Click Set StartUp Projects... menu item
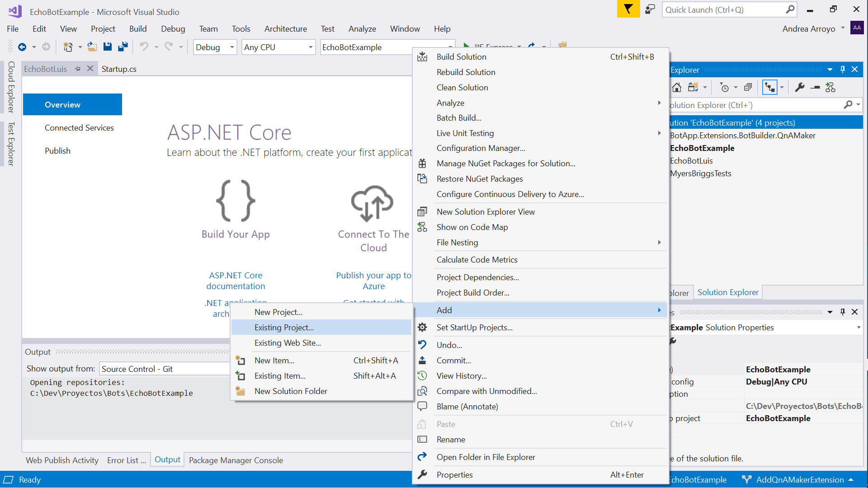Image resolution: width=868 pixels, height=488 pixels. tap(540, 328)
